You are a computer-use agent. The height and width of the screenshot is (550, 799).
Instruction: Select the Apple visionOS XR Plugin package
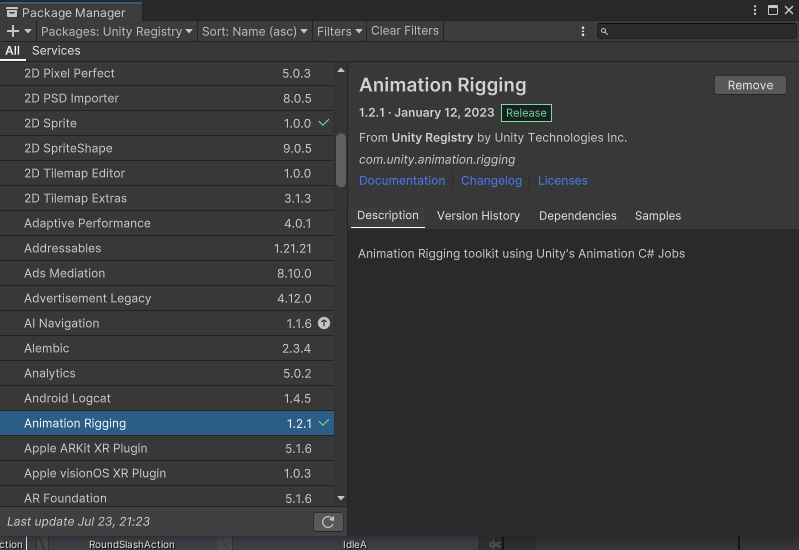[x=167, y=473]
